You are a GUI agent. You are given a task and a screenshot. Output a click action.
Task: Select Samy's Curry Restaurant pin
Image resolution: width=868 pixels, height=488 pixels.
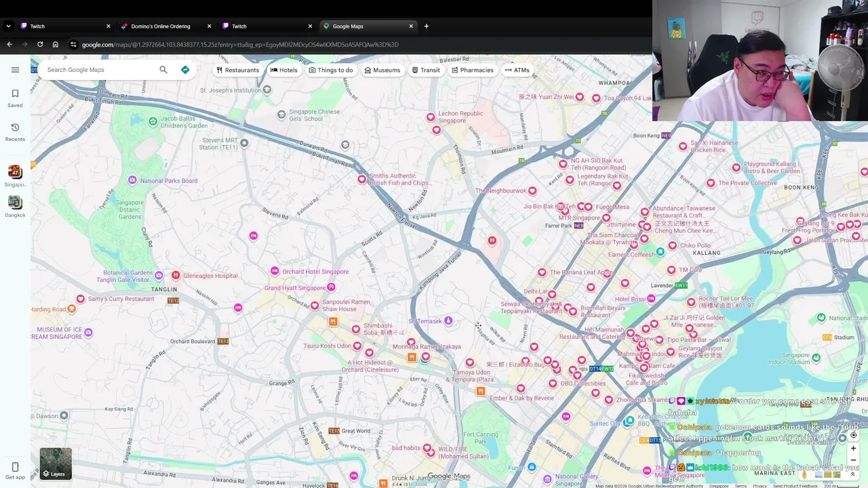(x=81, y=299)
